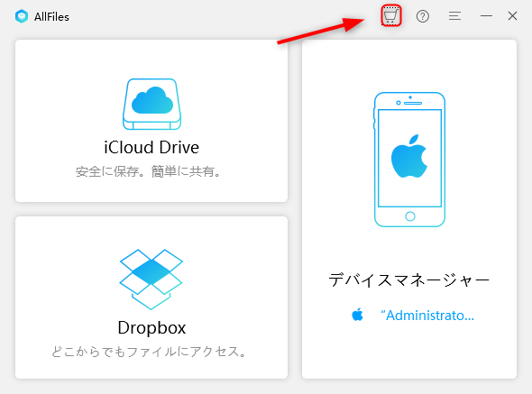The image size is (532, 394).
Task: Select the Dropbox title text
Action: (x=151, y=328)
